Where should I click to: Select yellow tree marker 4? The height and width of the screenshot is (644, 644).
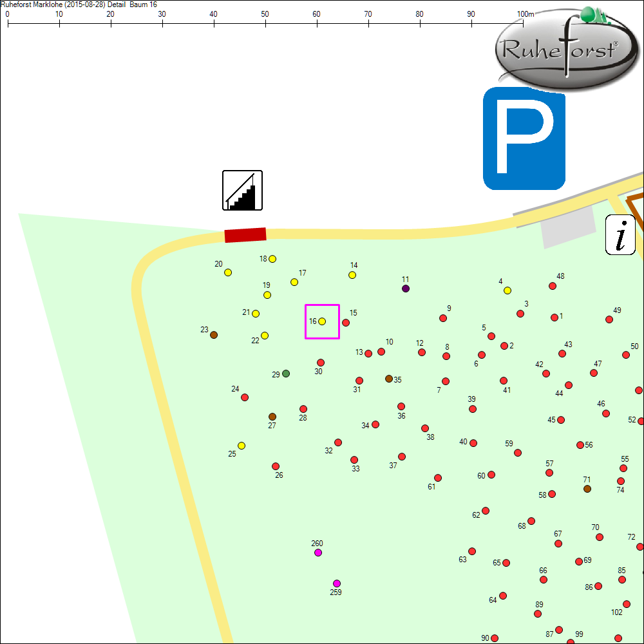tap(507, 291)
